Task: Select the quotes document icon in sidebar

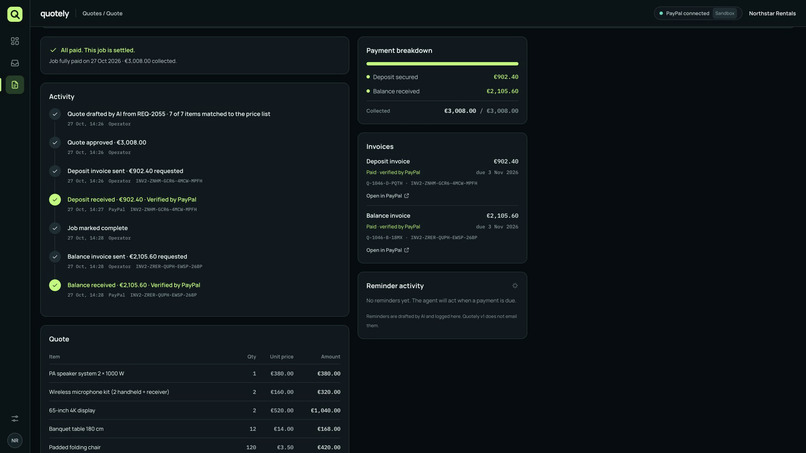Action: (x=14, y=85)
